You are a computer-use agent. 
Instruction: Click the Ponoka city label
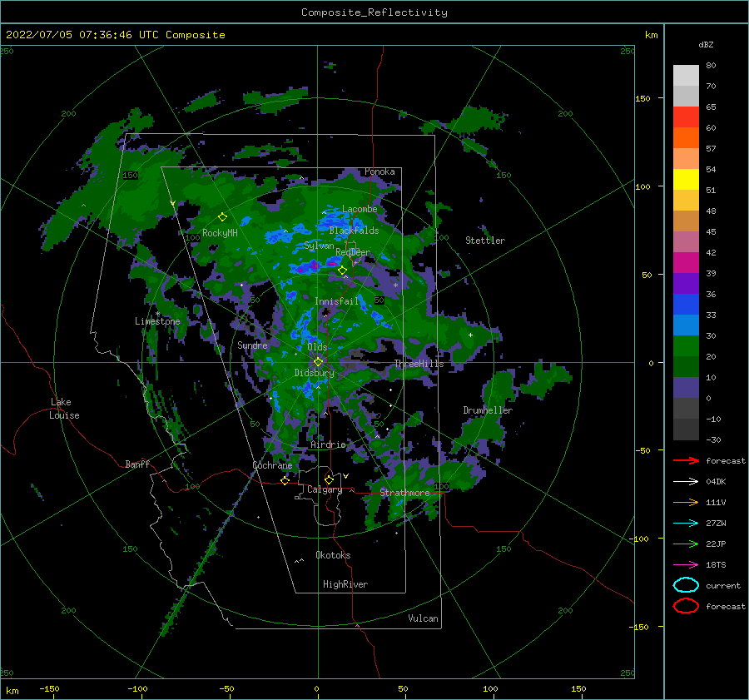[379, 171]
